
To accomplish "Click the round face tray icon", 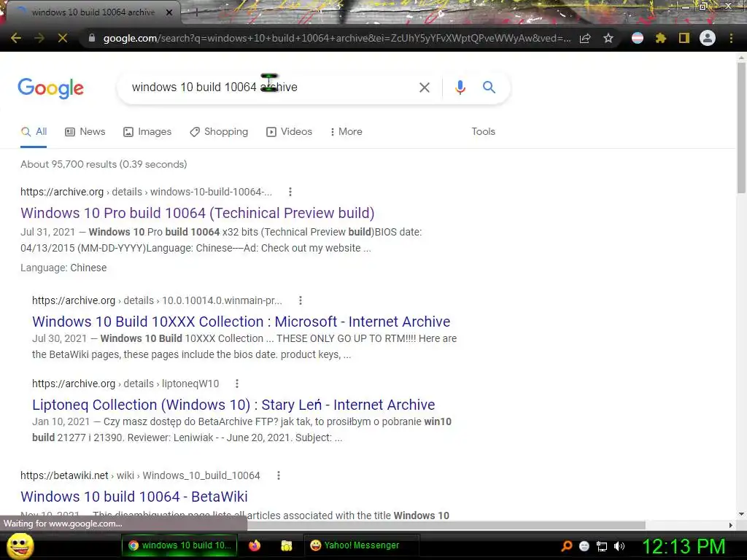I will pyautogui.click(x=584, y=546).
